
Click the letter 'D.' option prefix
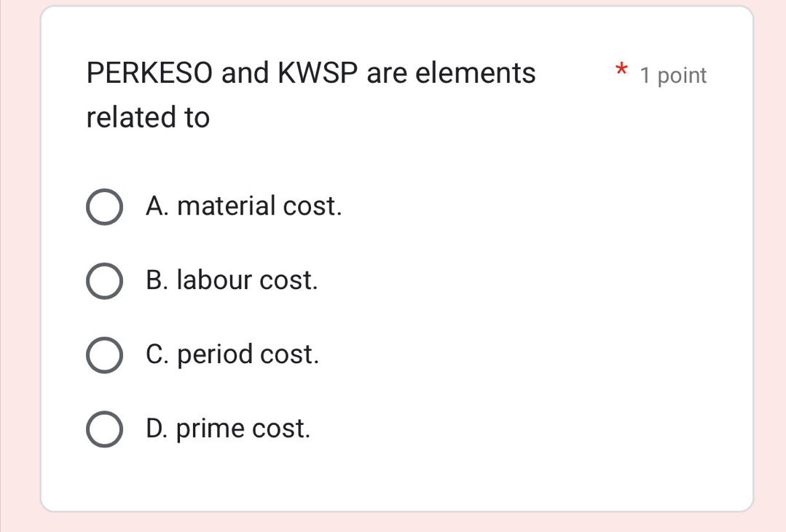click(x=157, y=429)
